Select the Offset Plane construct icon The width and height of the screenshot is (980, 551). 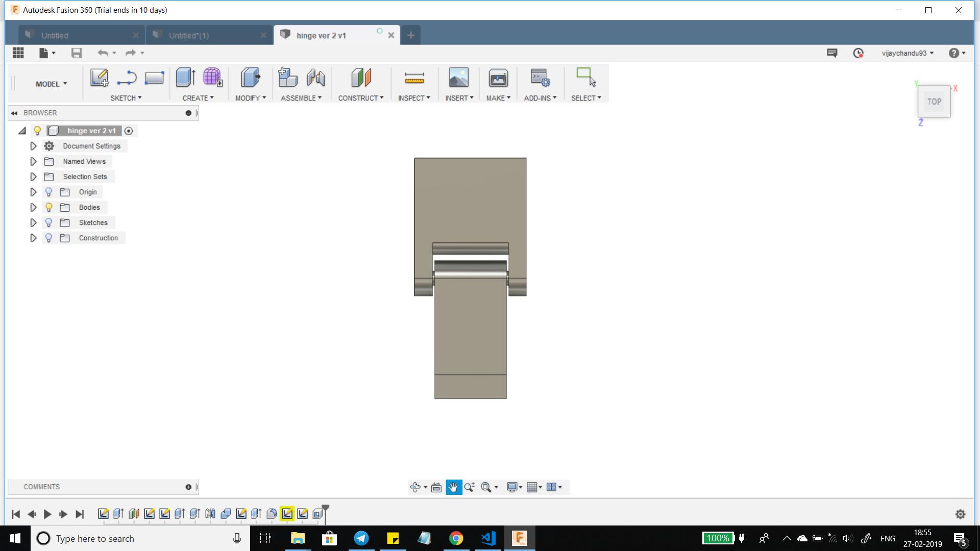[361, 78]
